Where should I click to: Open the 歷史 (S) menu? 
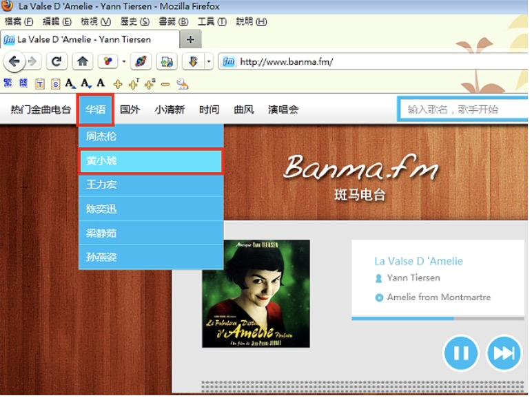coord(135,22)
